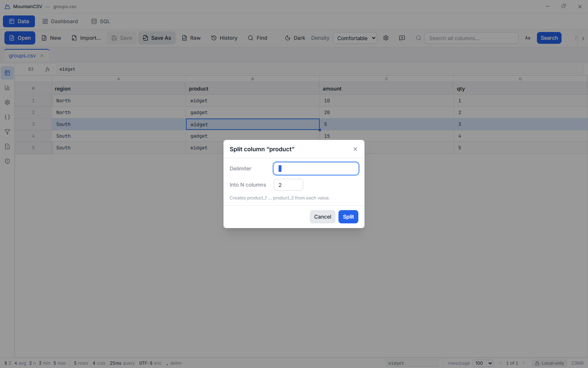The image size is (588, 368).
Task: Close the groups.csv tab
Action: (42, 56)
